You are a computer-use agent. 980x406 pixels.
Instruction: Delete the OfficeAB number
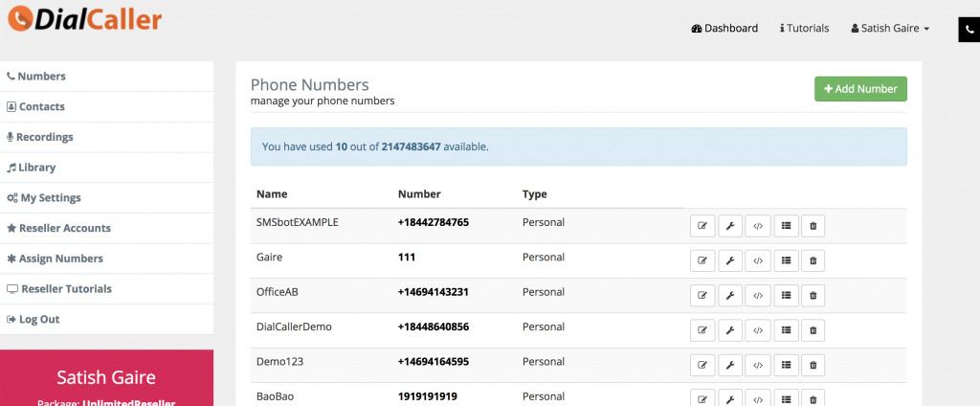pyautogui.click(x=813, y=295)
